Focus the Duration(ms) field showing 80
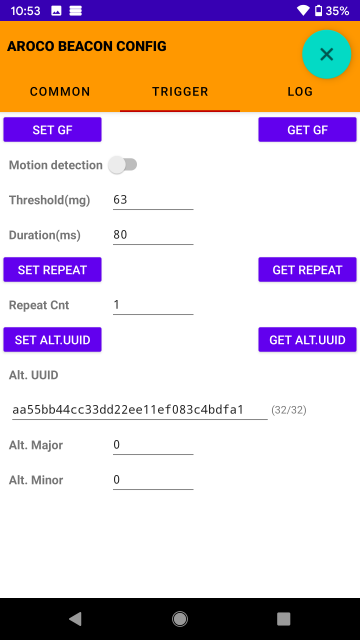 153,235
